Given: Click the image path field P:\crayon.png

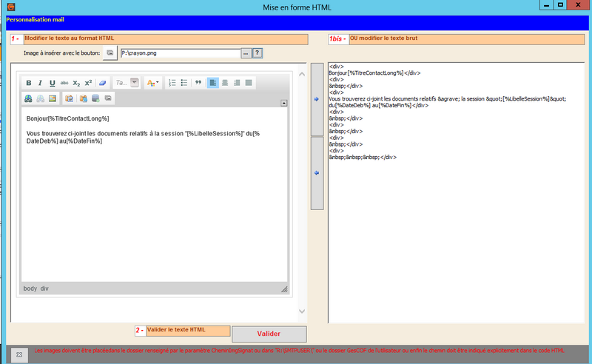Looking at the screenshot, I should [179, 53].
